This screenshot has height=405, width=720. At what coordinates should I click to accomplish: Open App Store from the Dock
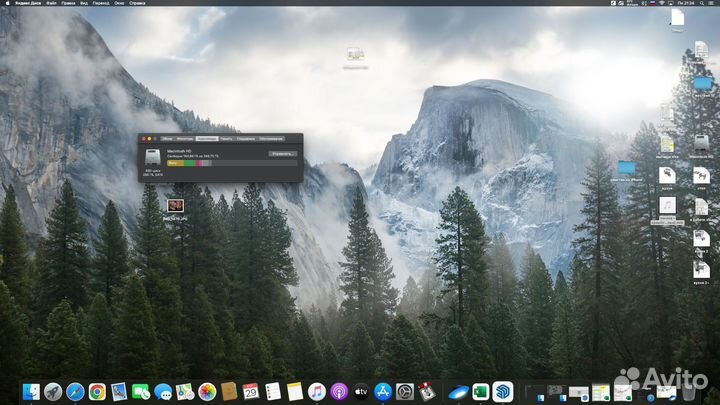(x=383, y=392)
